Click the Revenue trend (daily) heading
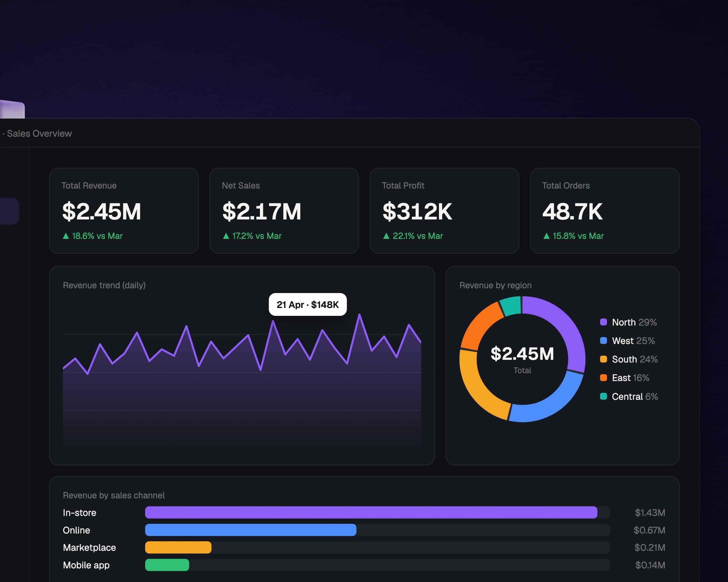Viewport: 728px width, 582px height. point(104,286)
